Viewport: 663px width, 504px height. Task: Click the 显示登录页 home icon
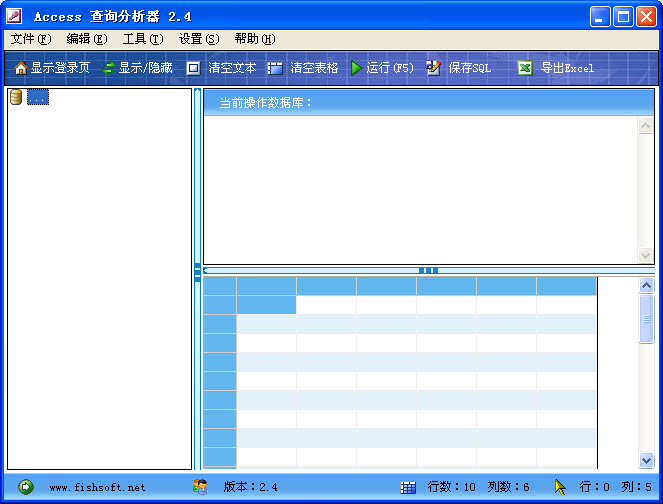click(x=20, y=68)
